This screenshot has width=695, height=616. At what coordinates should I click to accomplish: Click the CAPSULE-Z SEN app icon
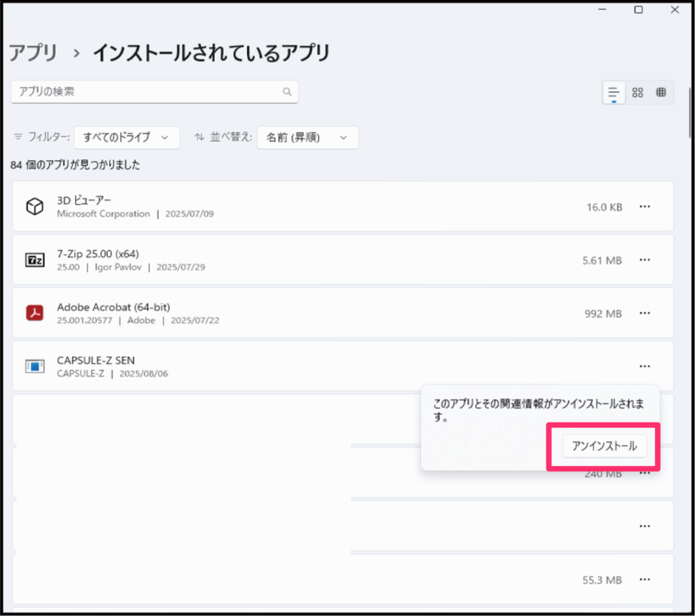pos(35,366)
